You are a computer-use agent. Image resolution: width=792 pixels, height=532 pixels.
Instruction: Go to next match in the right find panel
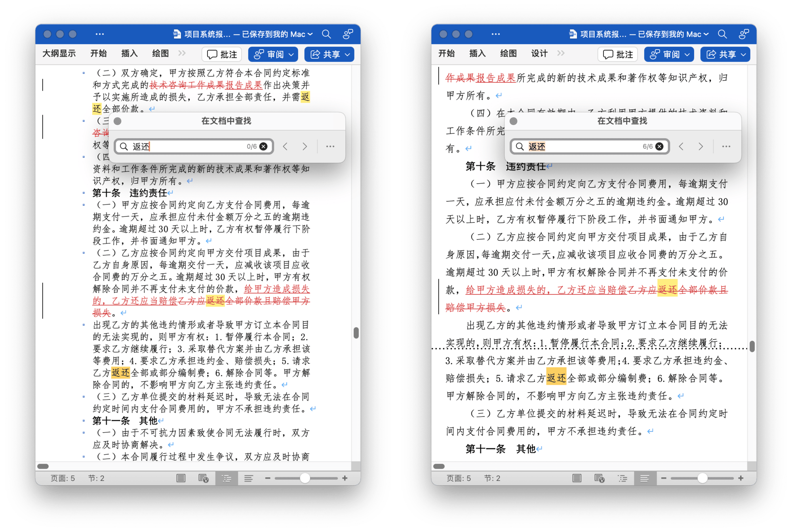pyautogui.click(x=701, y=146)
